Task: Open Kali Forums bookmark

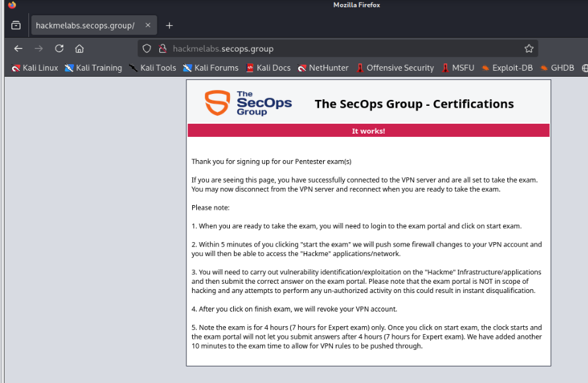Action: (x=211, y=68)
